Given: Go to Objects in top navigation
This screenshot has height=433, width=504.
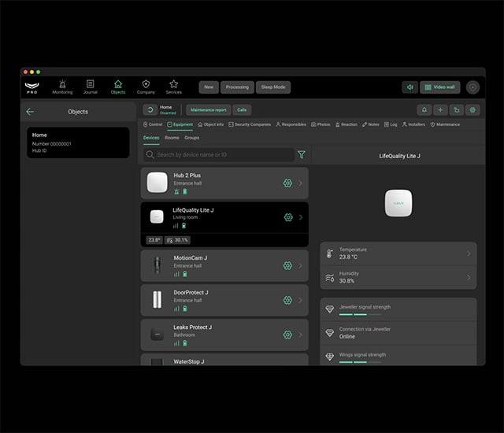Looking at the screenshot, I should pos(118,87).
